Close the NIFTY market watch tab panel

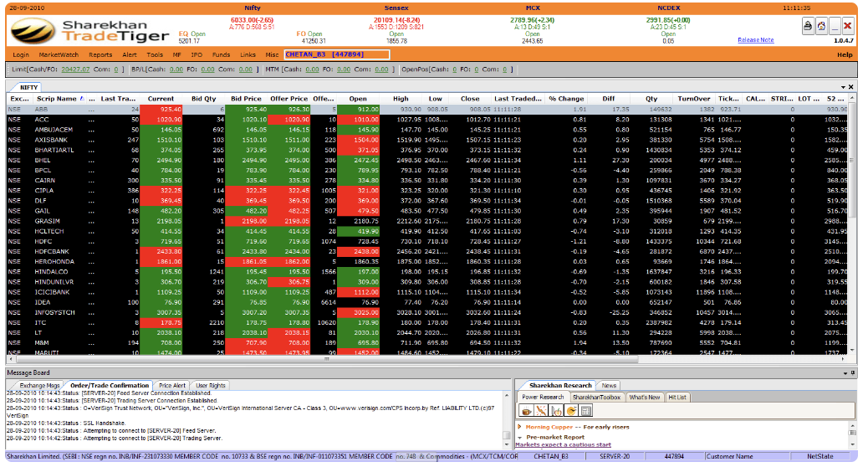pyautogui.click(x=851, y=87)
